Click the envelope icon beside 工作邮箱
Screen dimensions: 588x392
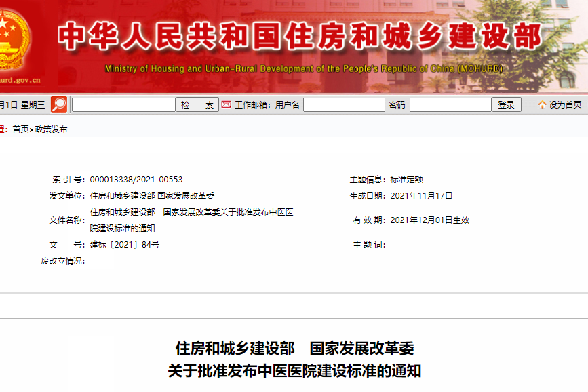click(224, 104)
